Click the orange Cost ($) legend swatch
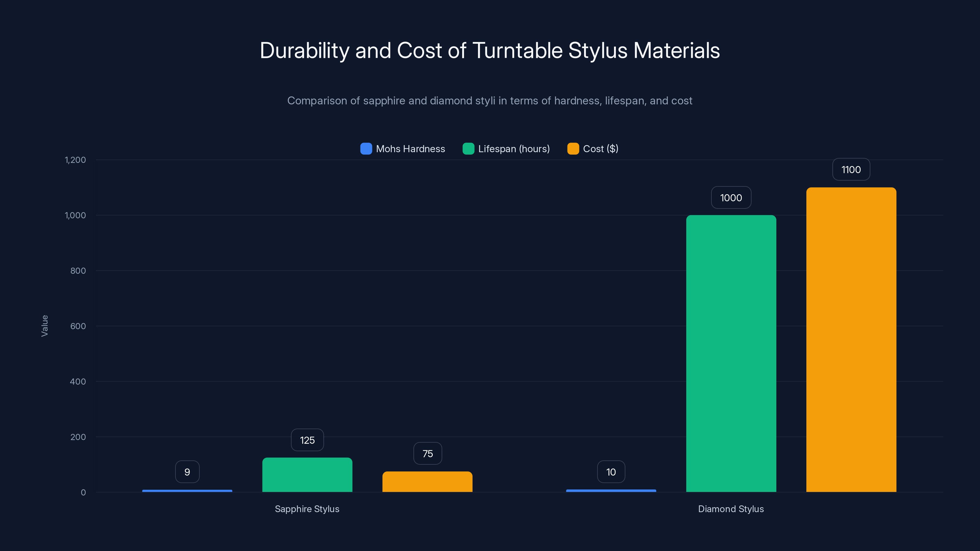The width and height of the screenshot is (980, 551). coord(573,149)
